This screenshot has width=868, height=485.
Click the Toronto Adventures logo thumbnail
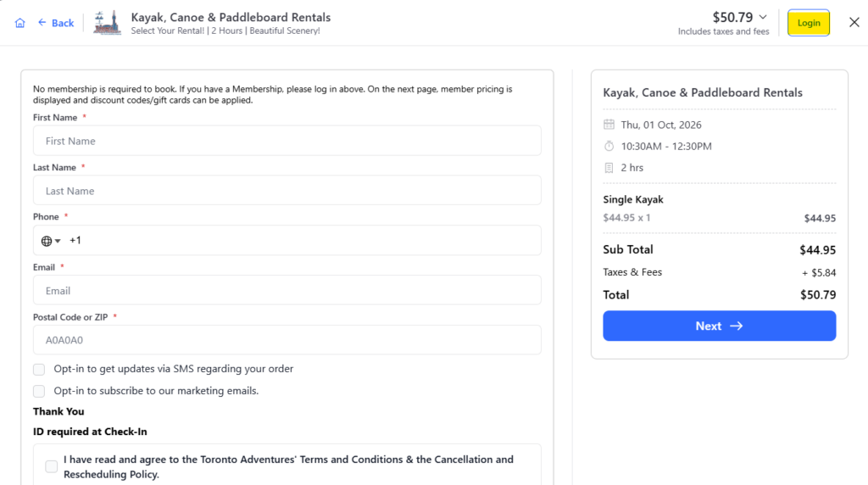tap(107, 23)
